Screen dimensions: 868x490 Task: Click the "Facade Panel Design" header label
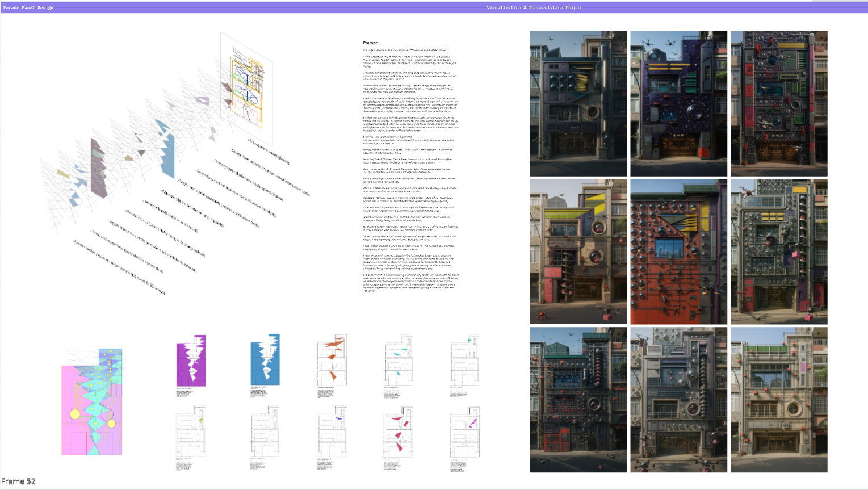[28, 8]
